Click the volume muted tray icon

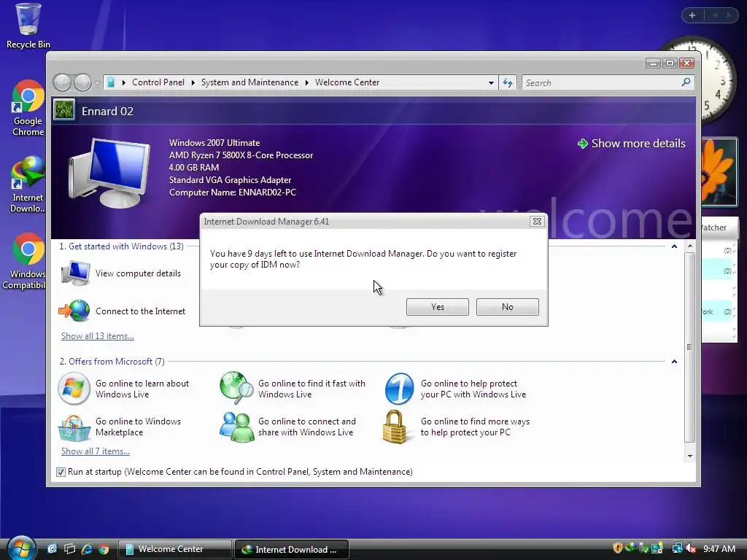coord(691,548)
